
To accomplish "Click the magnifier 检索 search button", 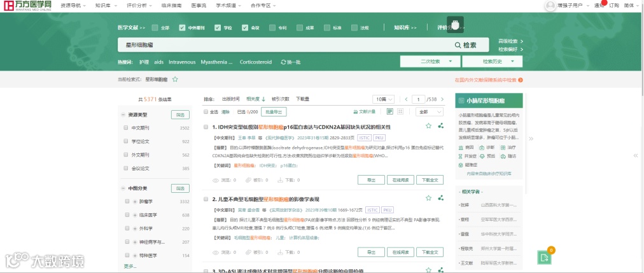I will (466, 45).
